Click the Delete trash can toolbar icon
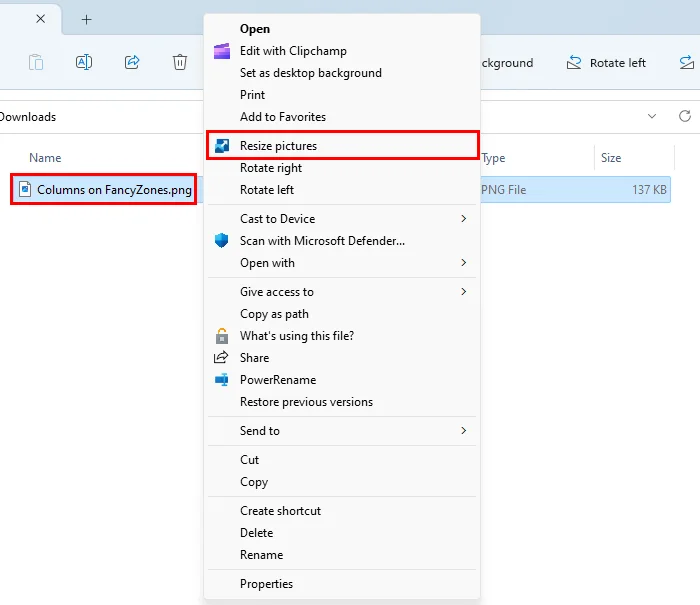This screenshot has height=605, width=700. click(x=180, y=62)
